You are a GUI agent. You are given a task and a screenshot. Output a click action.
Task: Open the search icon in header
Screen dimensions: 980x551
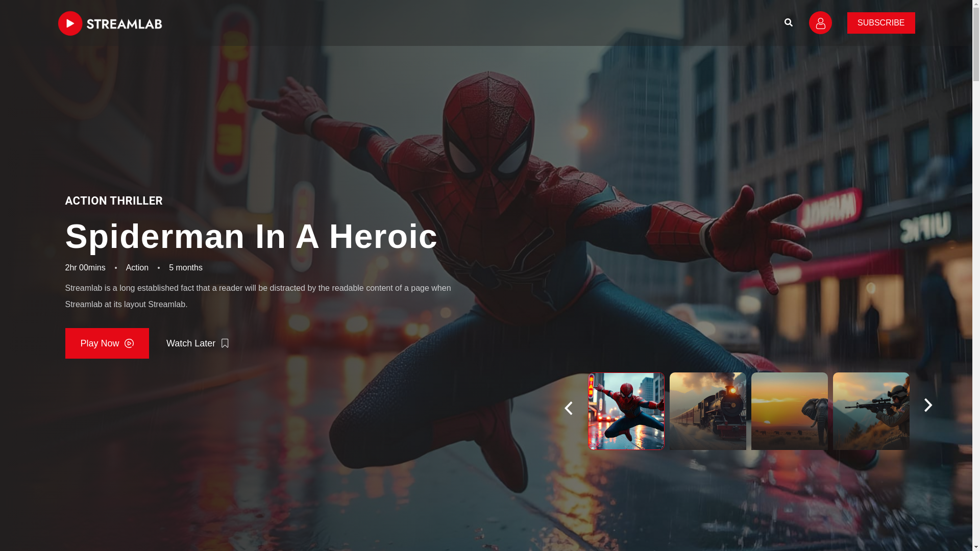pos(789,22)
